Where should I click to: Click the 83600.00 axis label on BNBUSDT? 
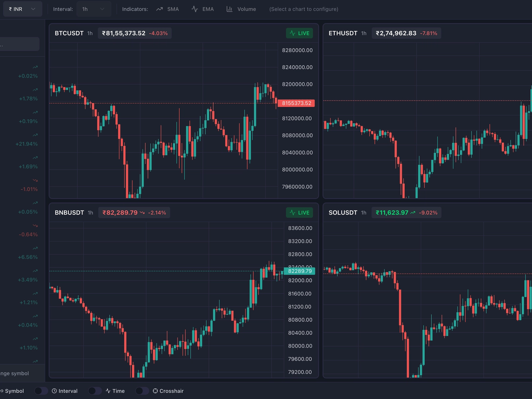(300, 228)
